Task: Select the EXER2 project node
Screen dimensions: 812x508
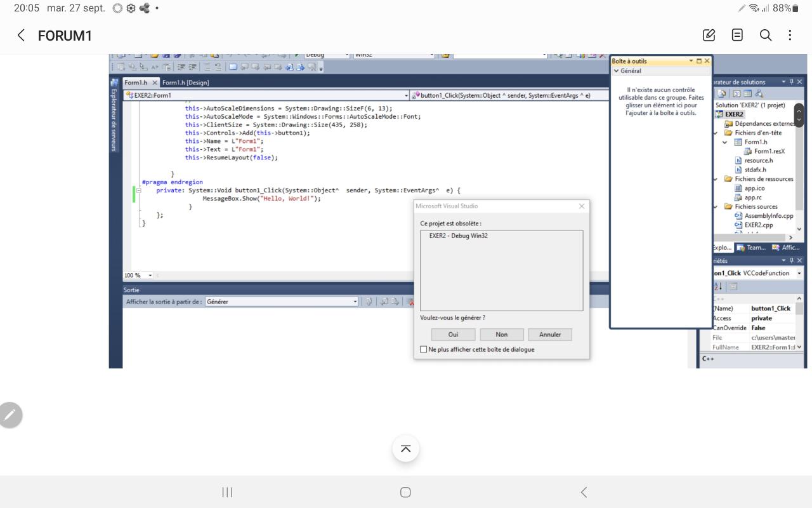Action: point(734,114)
